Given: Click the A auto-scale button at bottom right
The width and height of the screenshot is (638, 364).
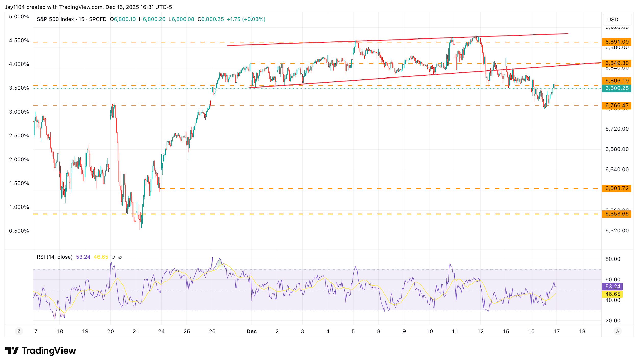Looking at the screenshot, I should pyautogui.click(x=617, y=331).
